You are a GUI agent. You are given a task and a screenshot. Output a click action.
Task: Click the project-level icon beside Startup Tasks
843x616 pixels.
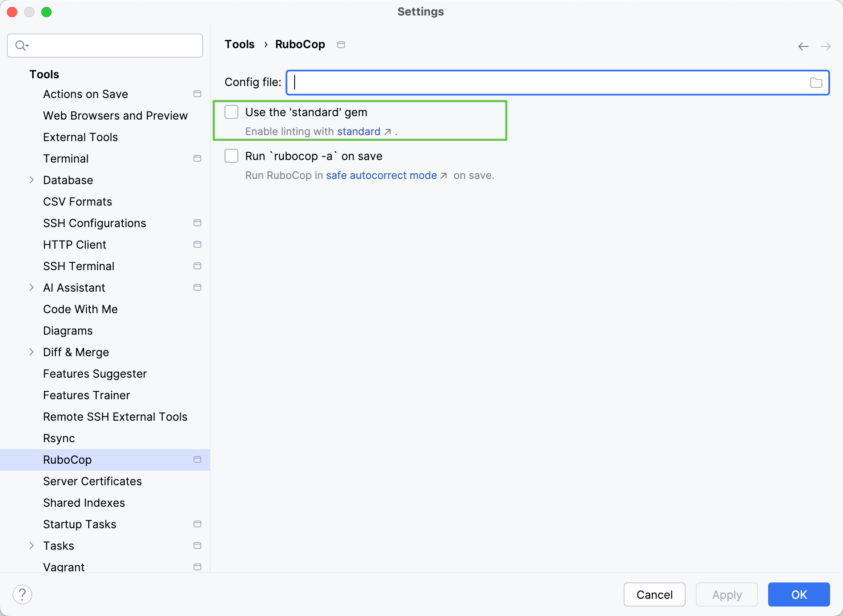click(197, 524)
